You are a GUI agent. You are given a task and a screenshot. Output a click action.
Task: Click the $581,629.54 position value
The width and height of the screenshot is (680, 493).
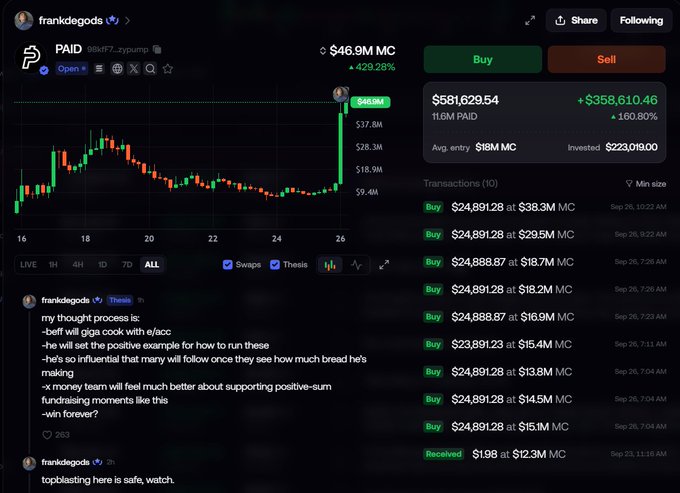coord(465,100)
